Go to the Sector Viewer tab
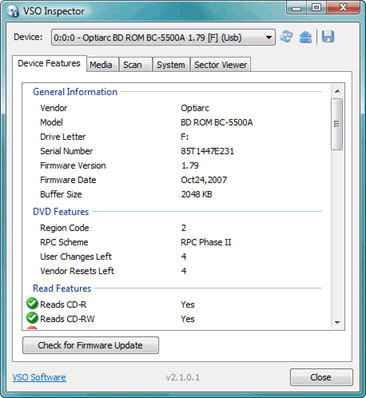 [x=220, y=65]
